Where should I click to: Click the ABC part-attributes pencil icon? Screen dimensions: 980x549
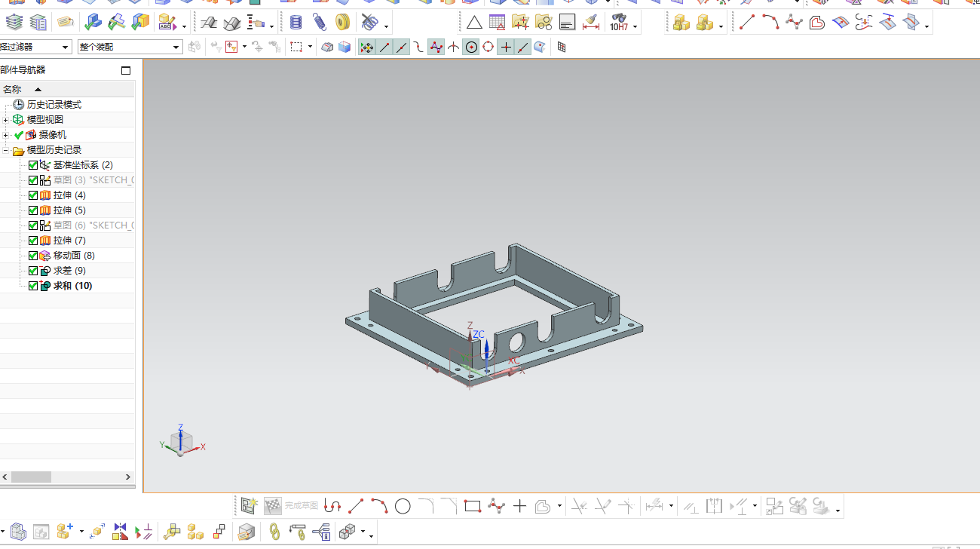[167, 23]
